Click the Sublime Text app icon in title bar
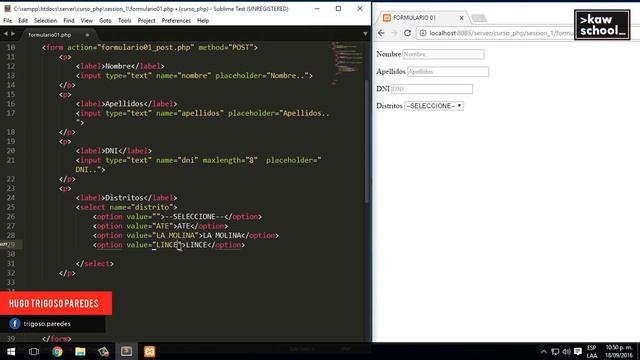 tap(7, 8)
